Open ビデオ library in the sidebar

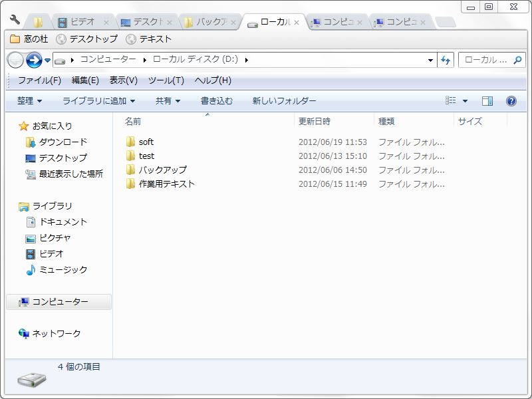(x=45, y=254)
